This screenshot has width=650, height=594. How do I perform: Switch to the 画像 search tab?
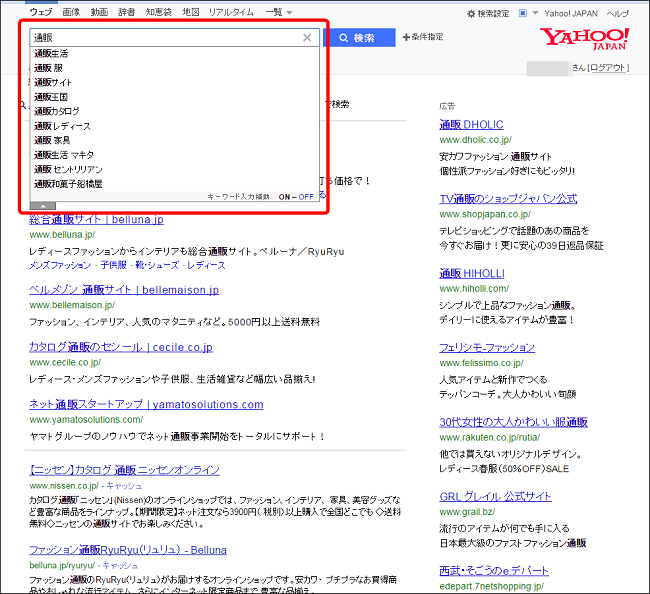[71, 12]
